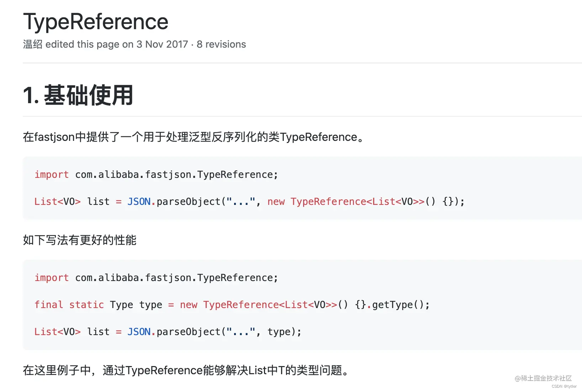582x392 pixels.
Task: Click the import line in the second code block
Action: point(156,278)
